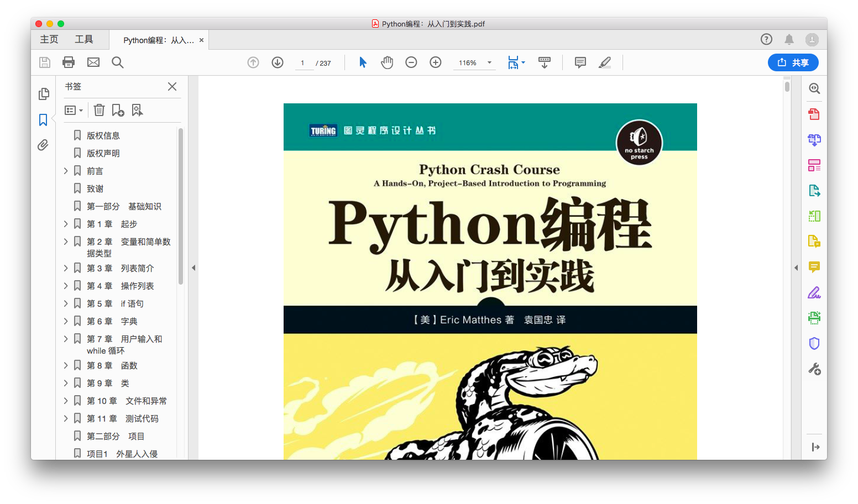The height and width of the screenshot is (504, 858).
Task: Toggle the bookmarks panel icon in the sidebar
Action: (43, 120)
